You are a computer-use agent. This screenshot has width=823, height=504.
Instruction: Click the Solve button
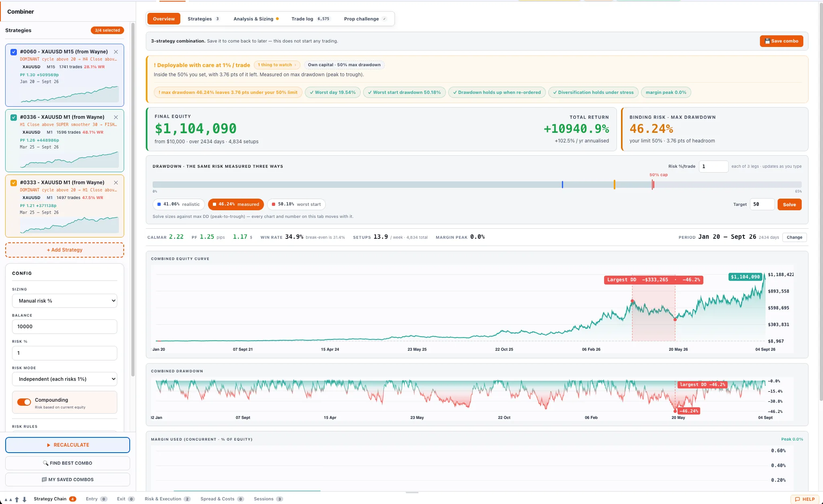coord(789,205)
